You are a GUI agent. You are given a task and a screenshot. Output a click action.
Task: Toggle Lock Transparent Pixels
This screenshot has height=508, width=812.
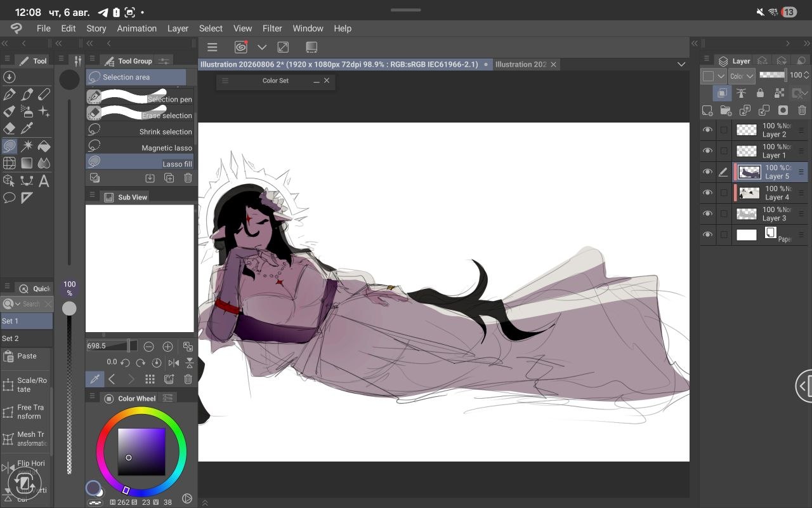click(x=780, y=93)
